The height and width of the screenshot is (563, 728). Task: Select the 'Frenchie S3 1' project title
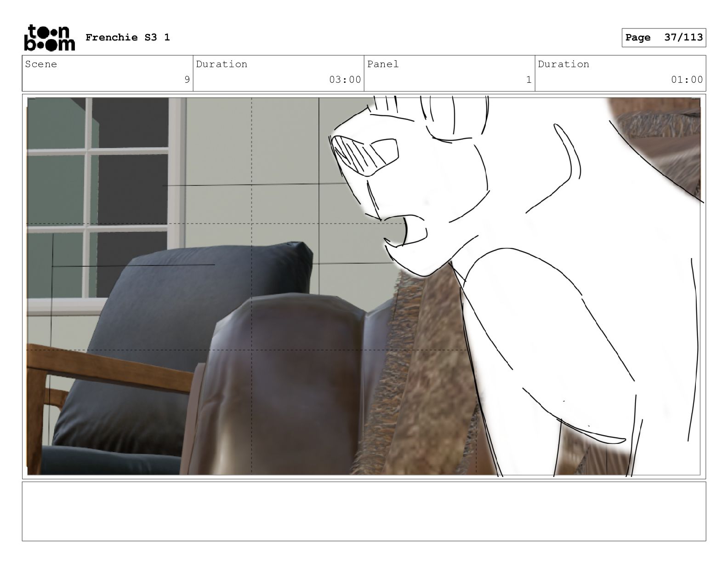[128, 37]
